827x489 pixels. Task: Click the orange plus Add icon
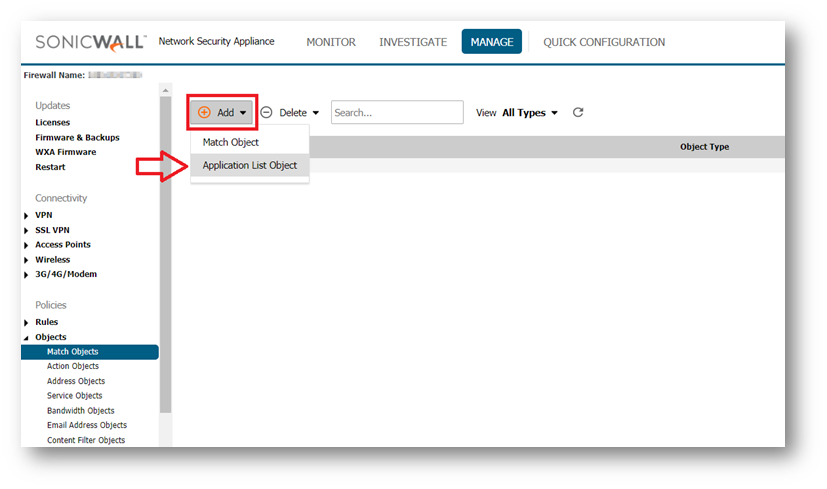[205, 113]
